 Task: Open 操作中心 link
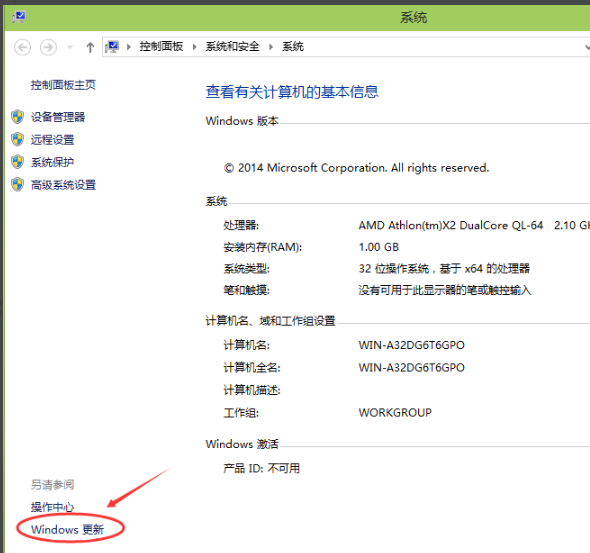(52, 507)
